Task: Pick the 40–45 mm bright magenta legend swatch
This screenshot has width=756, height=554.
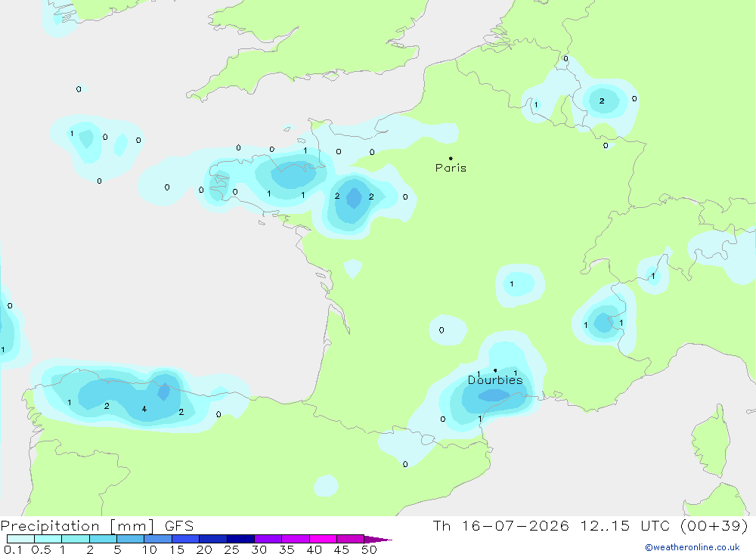Action: (323, 539)
